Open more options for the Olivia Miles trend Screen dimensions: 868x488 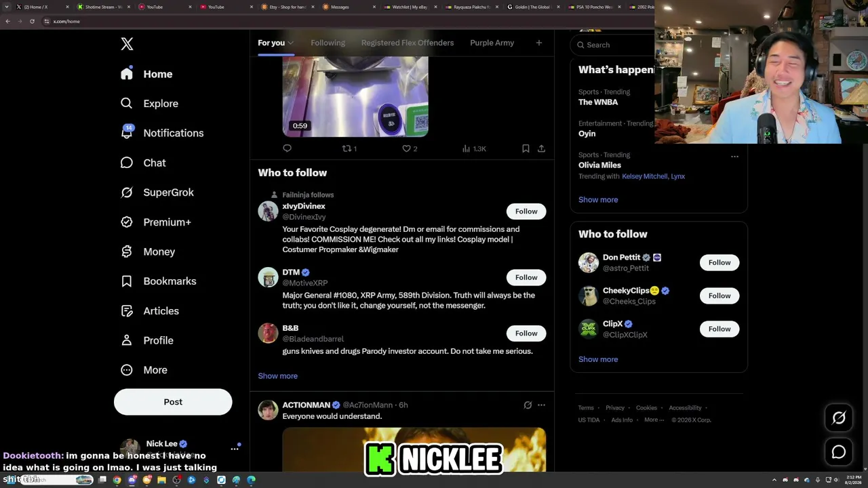(734, 157)
